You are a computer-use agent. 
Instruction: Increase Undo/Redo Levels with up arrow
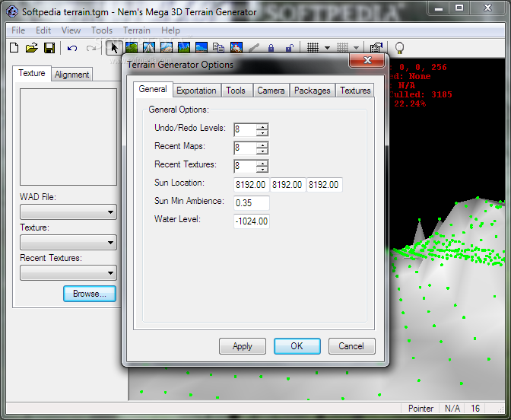[x=262, y=126]
